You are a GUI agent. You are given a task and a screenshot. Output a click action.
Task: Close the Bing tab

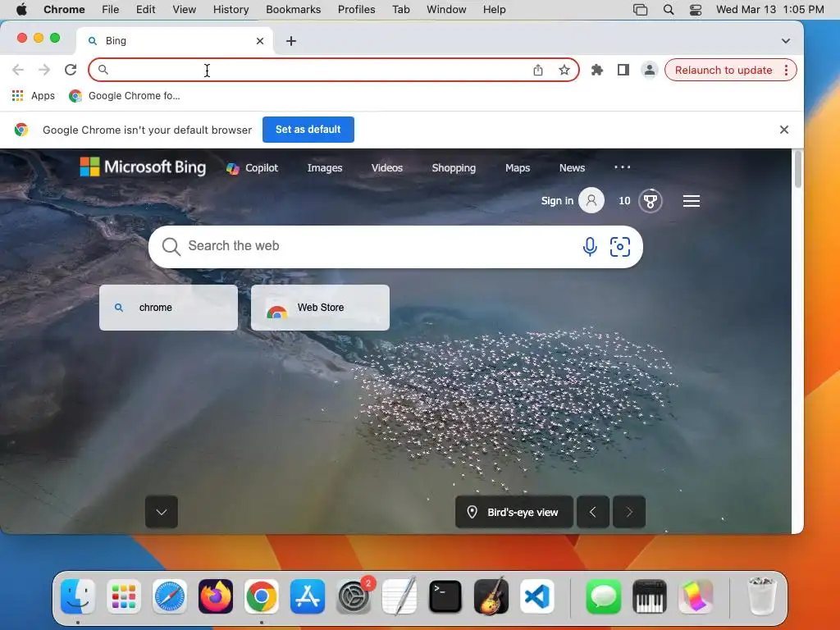(x=260, y=41)
